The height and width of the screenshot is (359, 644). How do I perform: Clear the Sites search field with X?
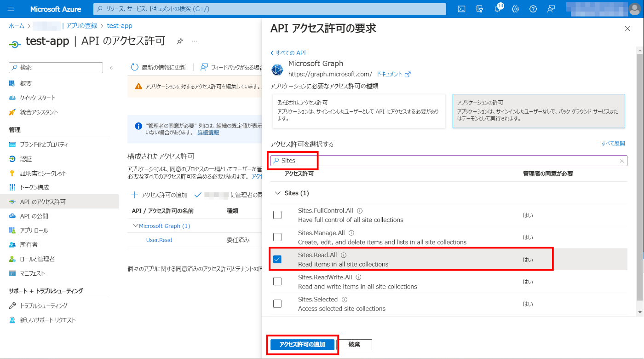pyautogui.click(x=622, y=161)
